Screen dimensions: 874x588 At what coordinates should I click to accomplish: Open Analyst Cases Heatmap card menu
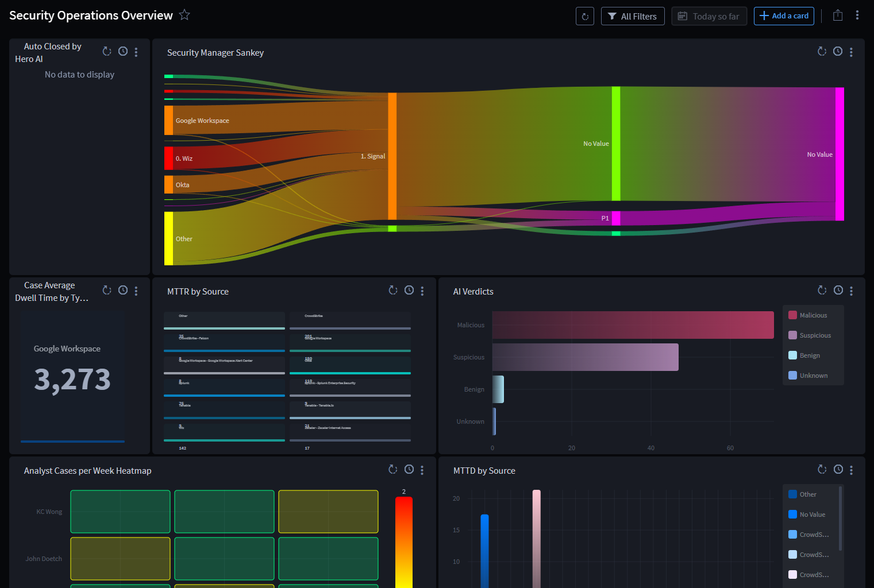422,470
